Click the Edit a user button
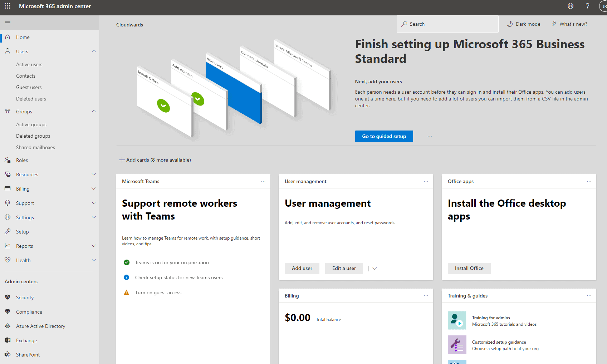The image size is (607, 364). [344, 269]
